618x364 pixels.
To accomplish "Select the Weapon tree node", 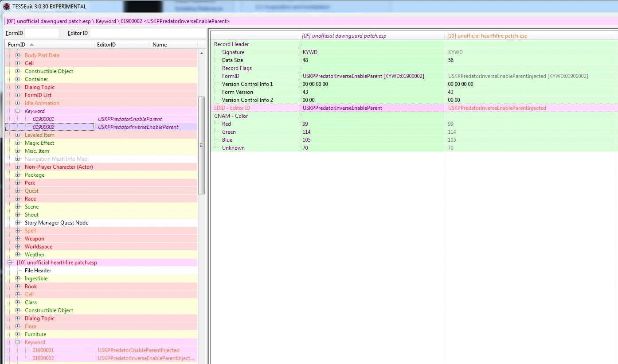I will point(35,239).
